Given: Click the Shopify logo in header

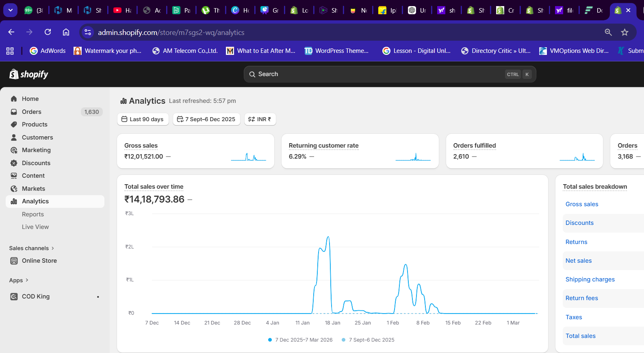Looking at the screenshot, I should tap(29, 74).
